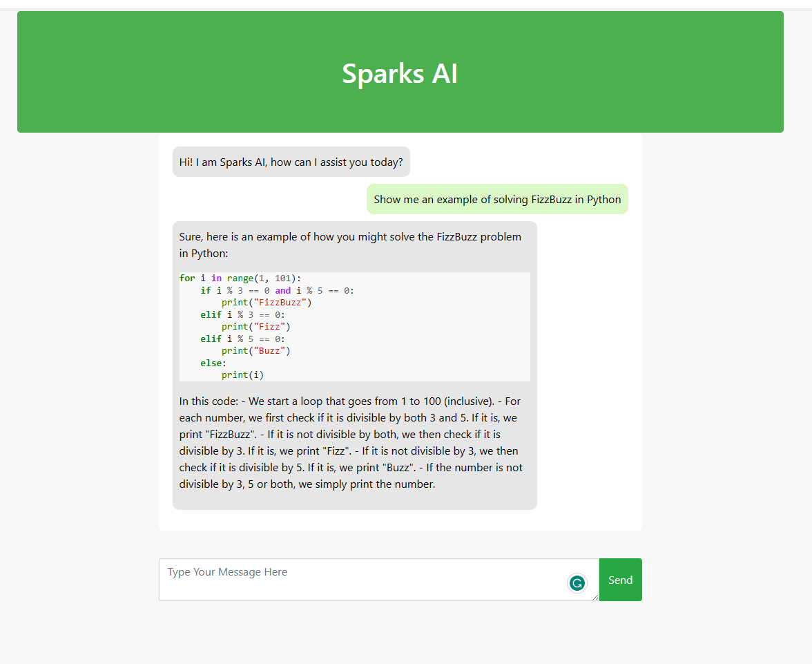Click the print("Buzz") statement
This screenshot has width=812, height=664.
253,350
